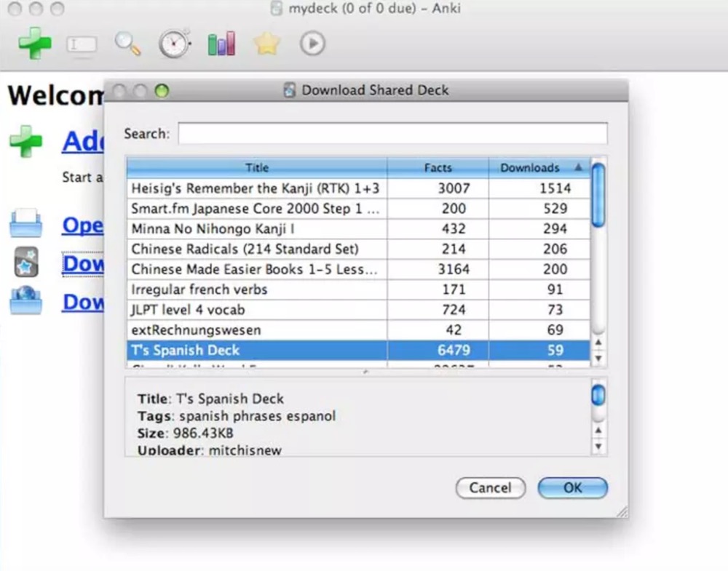The height and width of the screenshot is (571, 728).
Task: Click deck list scroll down arrow
Action: 598,358
